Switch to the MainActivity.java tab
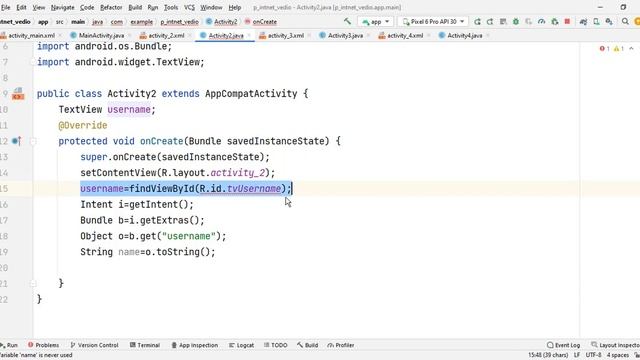 (101, 36)
